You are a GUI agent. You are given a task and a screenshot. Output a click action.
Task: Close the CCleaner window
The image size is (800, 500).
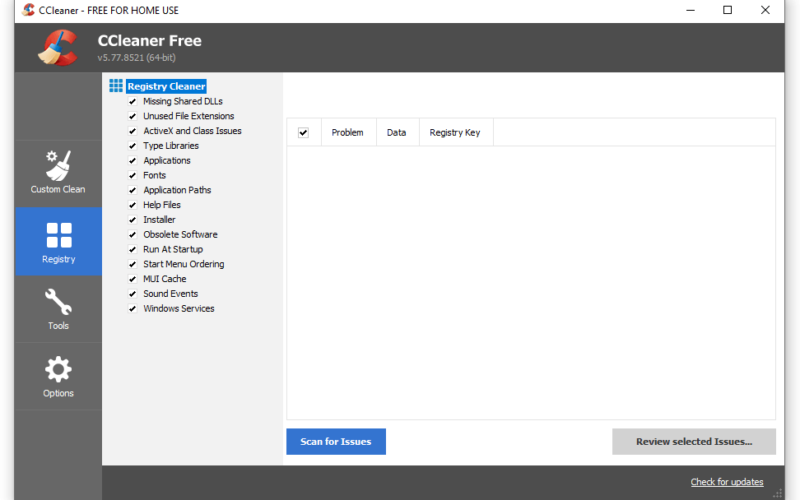coord(765,10)
